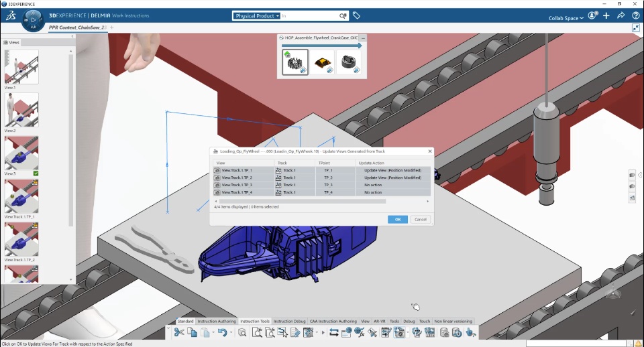Viewport: 644px width, 347px height.
Task: Collapse the Views side panel with its chevron
Action: (x=72, y=36)
